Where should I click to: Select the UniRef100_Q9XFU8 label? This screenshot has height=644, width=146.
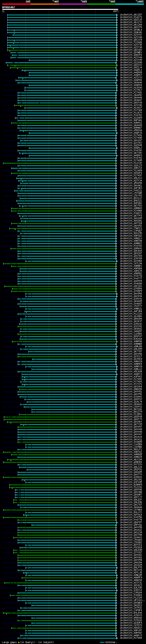pyautogui.click(x=131, y=103)
